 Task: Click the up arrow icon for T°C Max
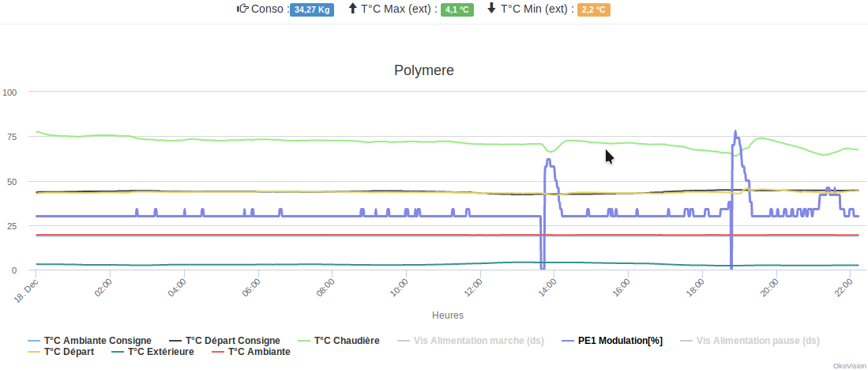[352, 9]
